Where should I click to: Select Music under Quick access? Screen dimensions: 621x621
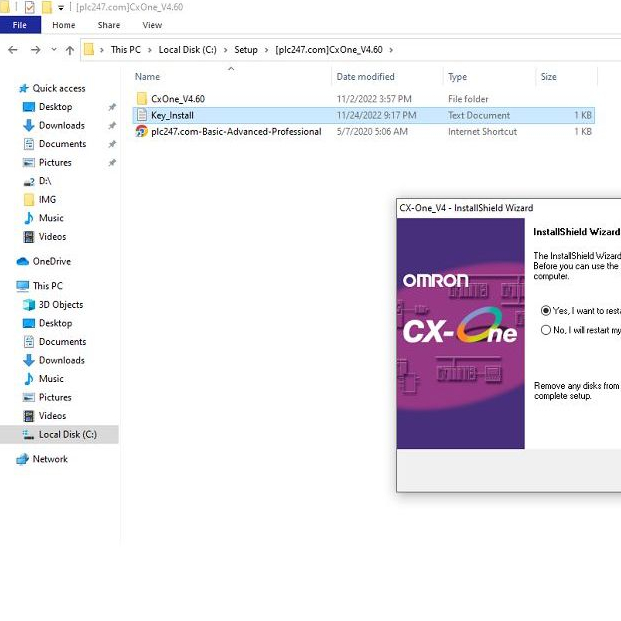51,218
